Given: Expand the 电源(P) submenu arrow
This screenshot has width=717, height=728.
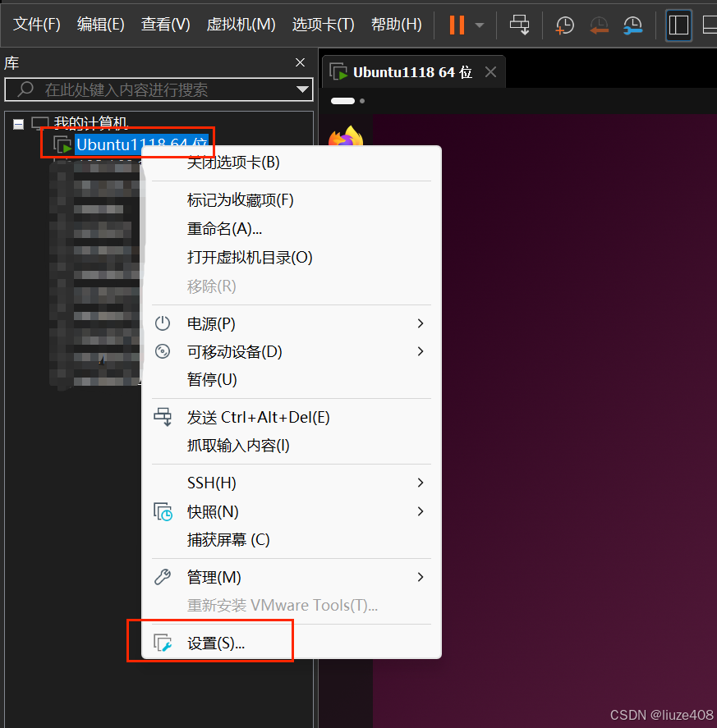Looking at the screenshot, I should (420, 323).
